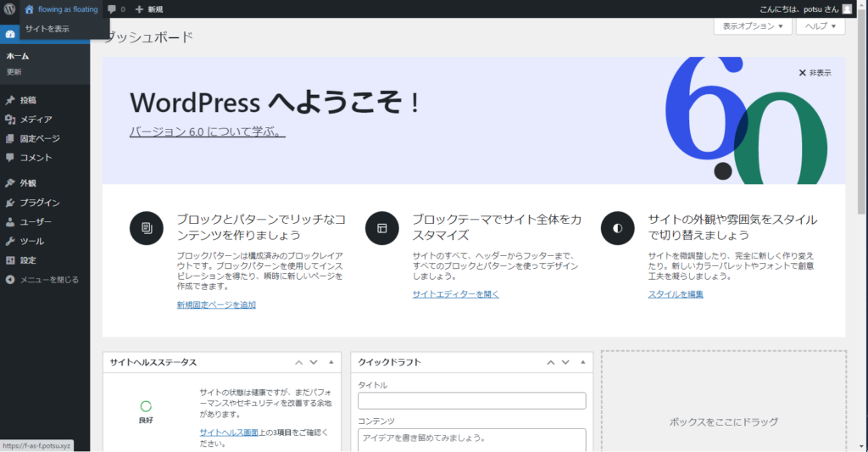Click the 新規固定ページを追加 link

point(216,304)
